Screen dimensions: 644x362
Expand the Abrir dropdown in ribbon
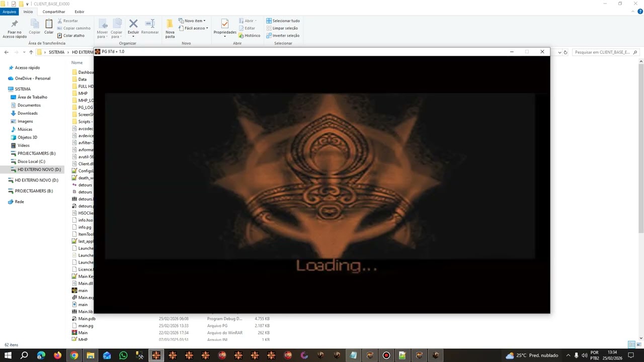248,21
